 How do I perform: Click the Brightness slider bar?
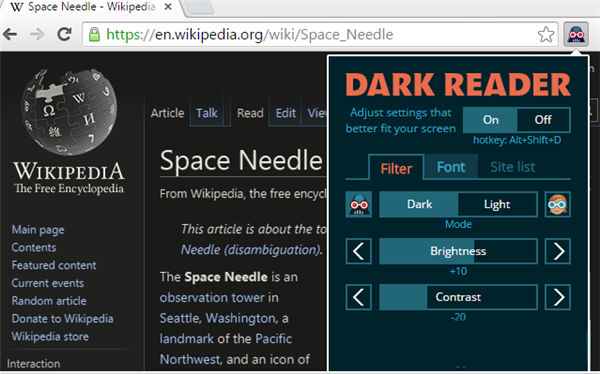[x=458, y=251]
